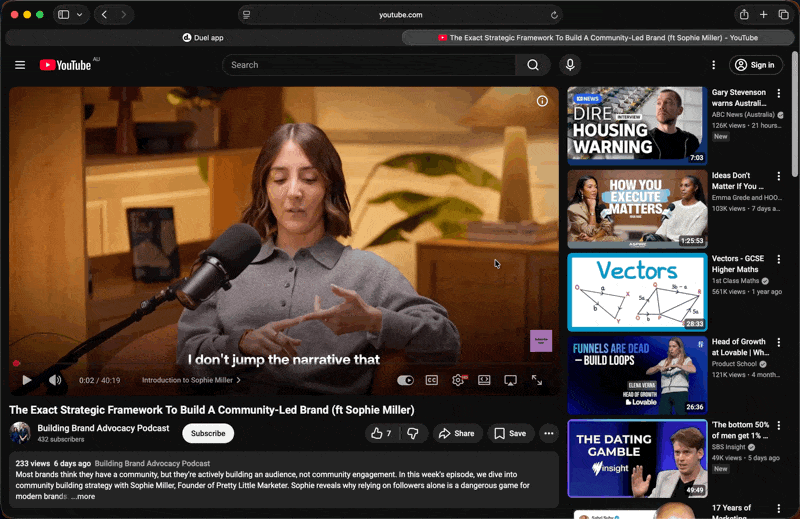Mute the video using the speaker icon
800x519 pixels.
tap(55, 380)
